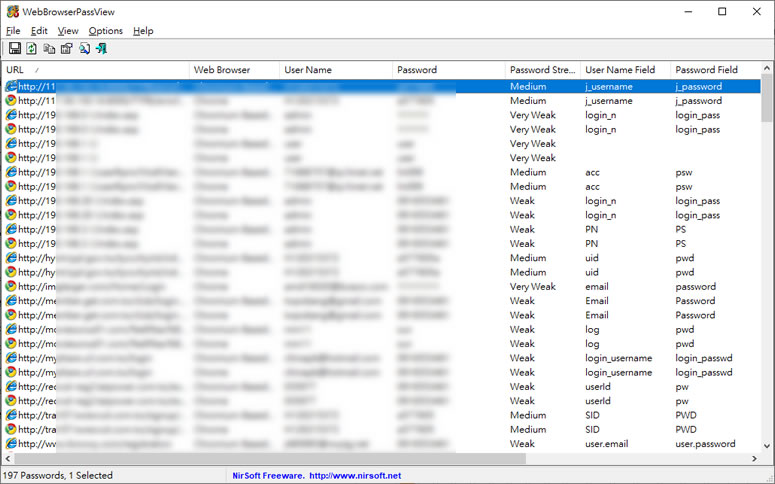Open the Options menu
The image size is (775, 484).
point(105,31)
